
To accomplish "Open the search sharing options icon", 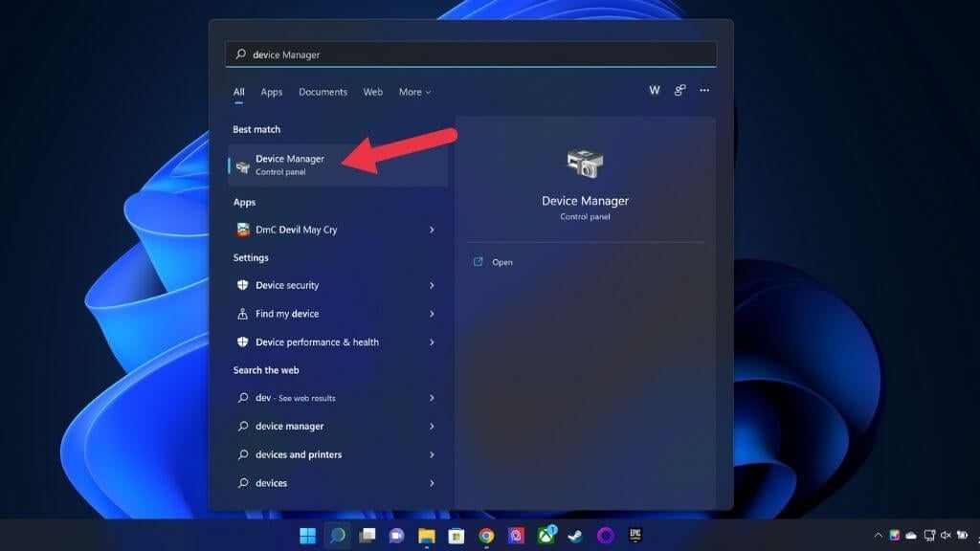I will 679,91.
